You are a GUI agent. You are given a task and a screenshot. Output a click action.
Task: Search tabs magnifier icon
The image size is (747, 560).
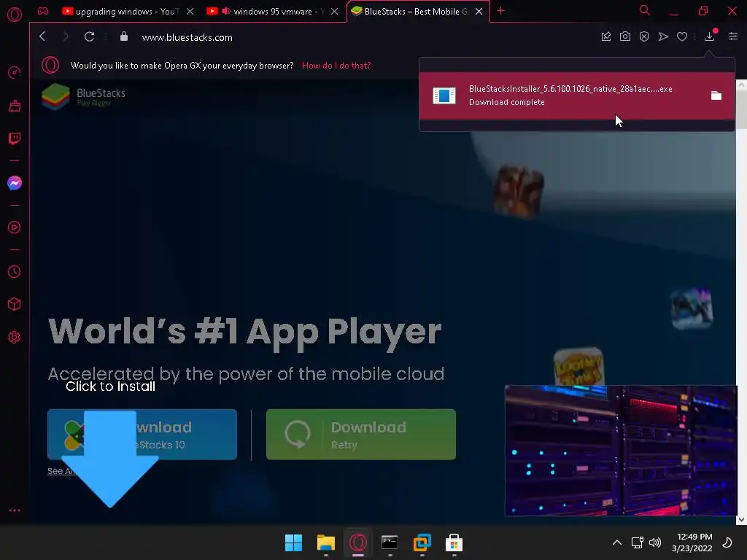pos(645,10)
